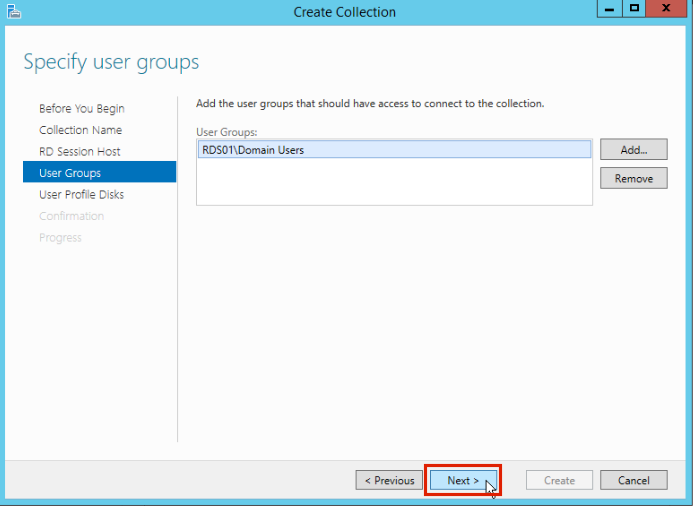Close the Create Collection wizard window
693x506 pixels.
(667, 9)
